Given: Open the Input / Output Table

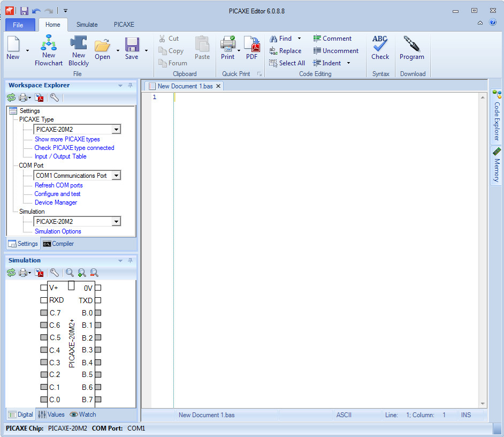Looking at the screenshot, I should [60, 156].
